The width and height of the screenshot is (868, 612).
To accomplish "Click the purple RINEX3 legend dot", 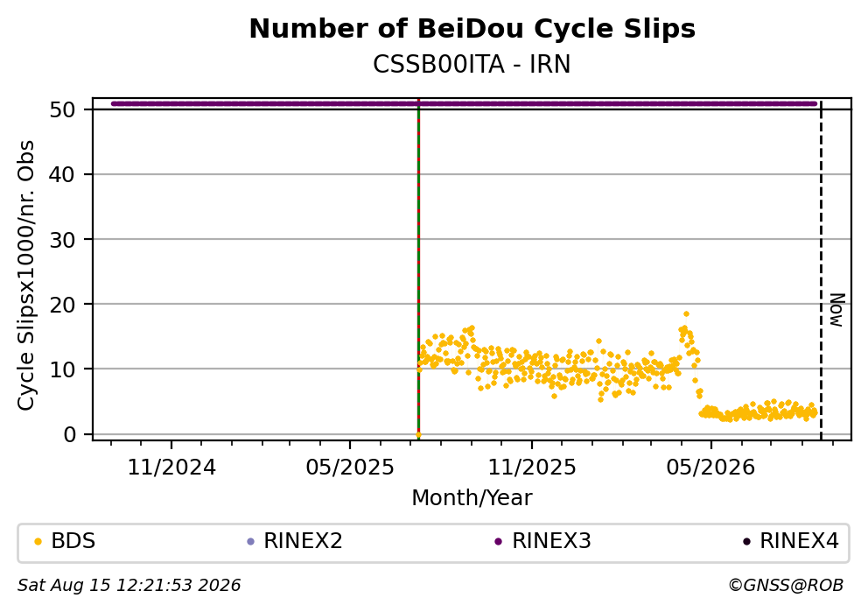I will (498, 542).
